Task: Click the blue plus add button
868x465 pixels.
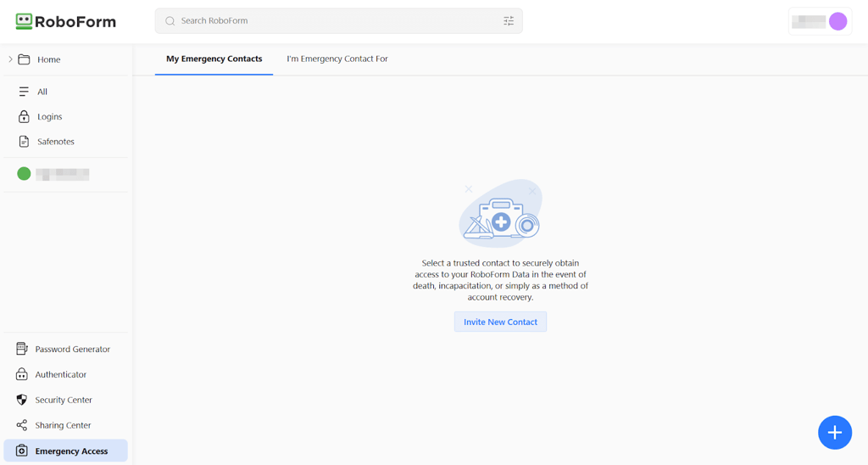Action: (x=835, y=432)
